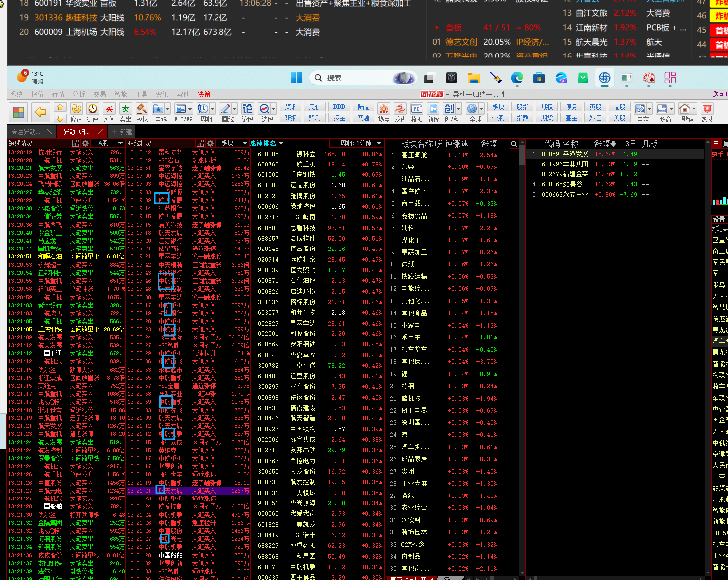Click the up arrow page icon
Screen dimensions: 728x580
pyautogui.click(x=60, y=107)
